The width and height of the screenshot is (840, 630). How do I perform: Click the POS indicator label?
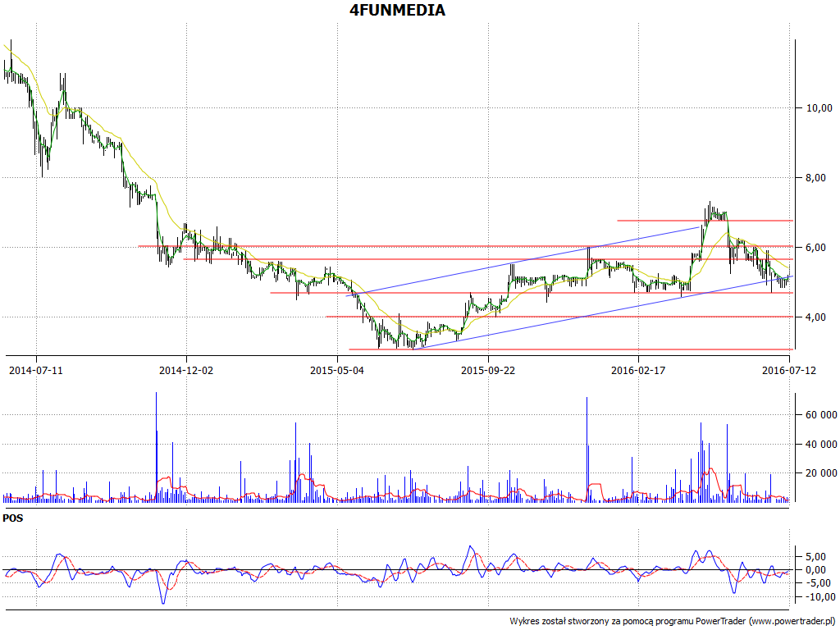13,518
